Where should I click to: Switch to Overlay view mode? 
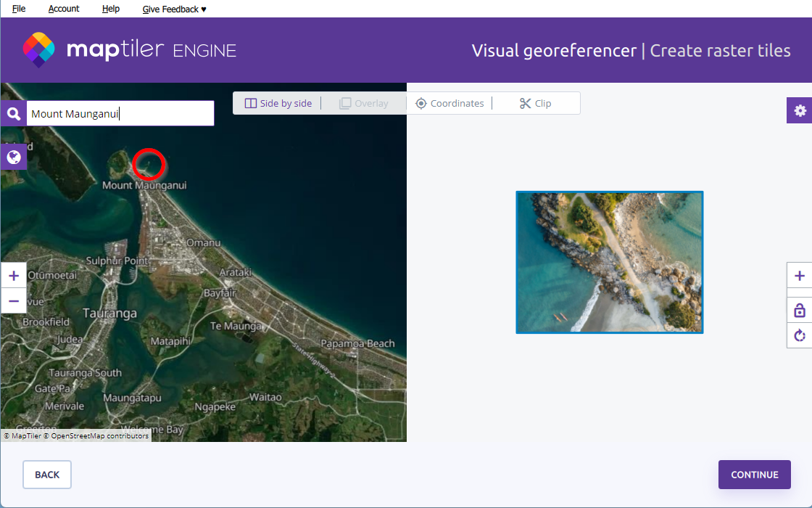tap(364, 104)
